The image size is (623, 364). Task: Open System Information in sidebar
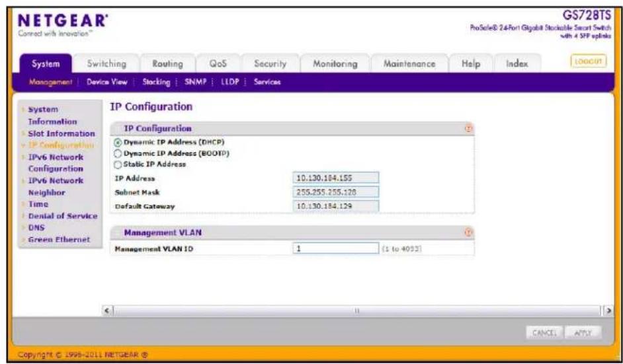[52, 115]
